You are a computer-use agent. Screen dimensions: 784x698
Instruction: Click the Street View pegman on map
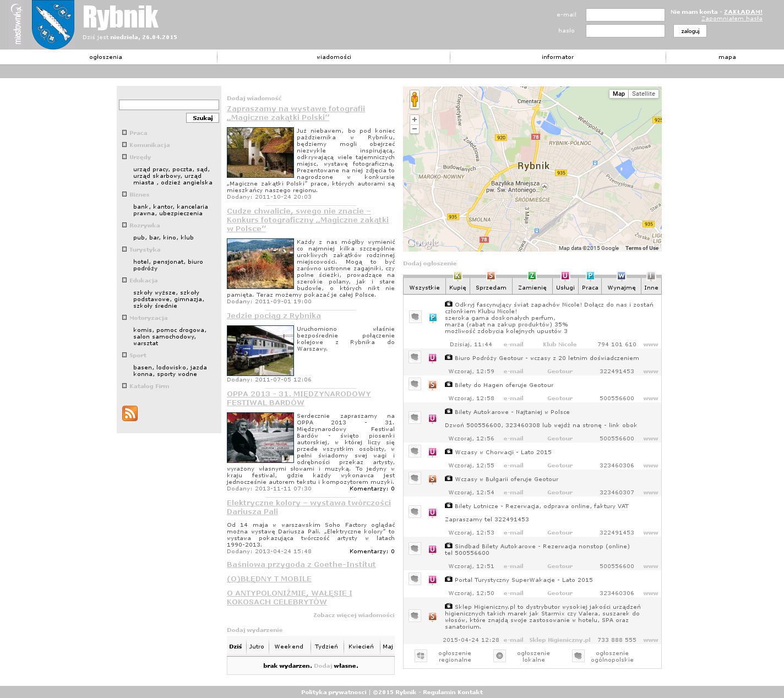(415, 100)
